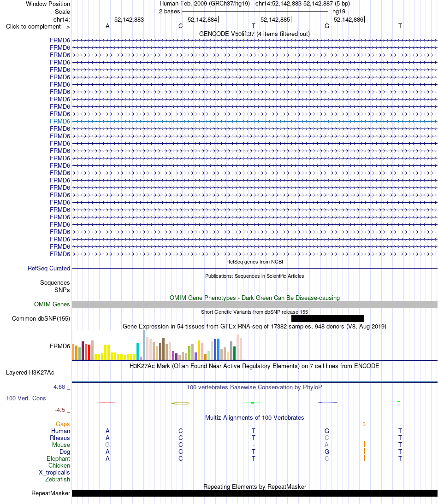Click the coordinate label 52,142,883
Viewport: 438px width, 504px height.
click(129, 20)
